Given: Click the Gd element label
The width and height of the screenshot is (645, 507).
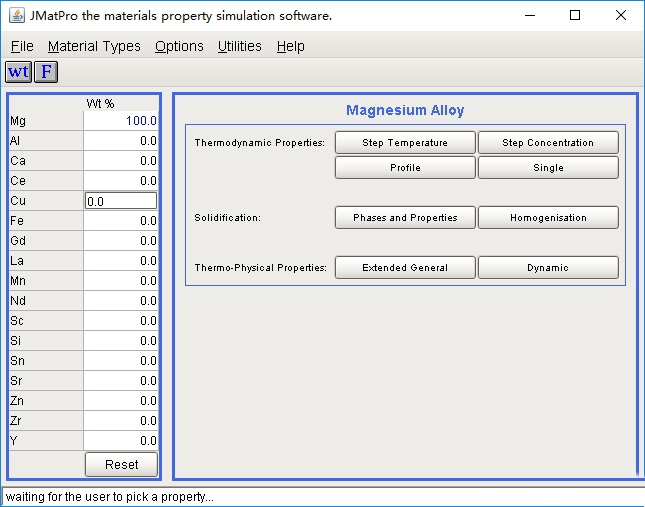Looking at the screenshot, I should click(18, 241).
